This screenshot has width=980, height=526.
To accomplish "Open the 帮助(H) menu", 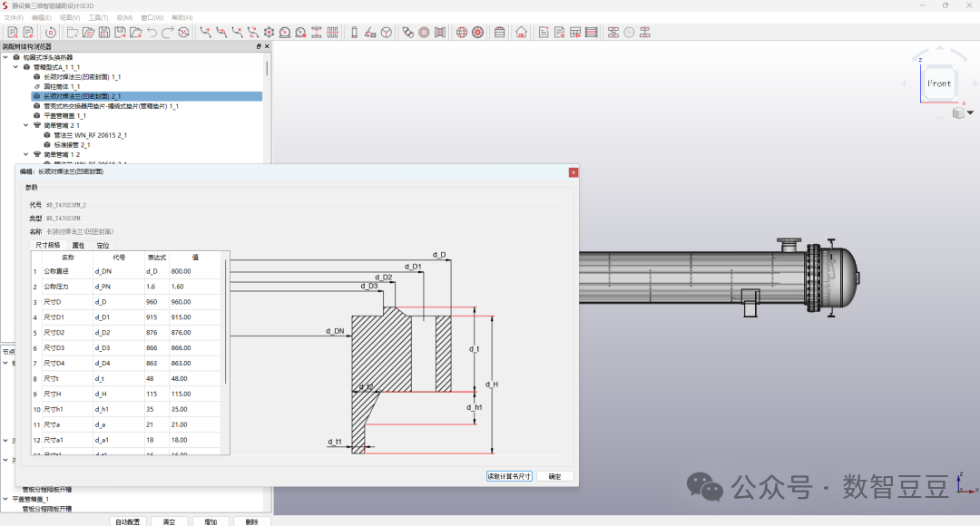I will pos(181,17).
